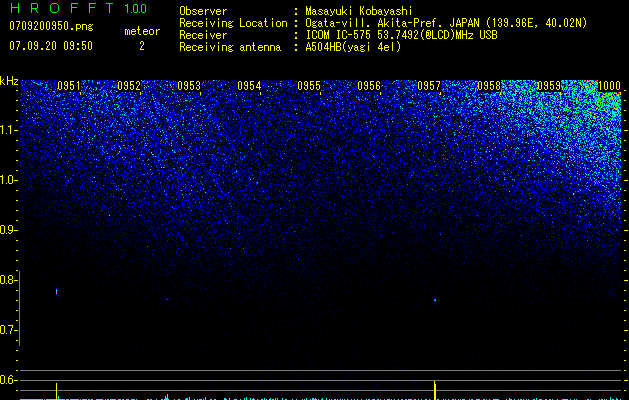Select the ICOM IC-575 receiver frequency text
Image resolution: width=629 pixels, height=400 pixels.
402,35
